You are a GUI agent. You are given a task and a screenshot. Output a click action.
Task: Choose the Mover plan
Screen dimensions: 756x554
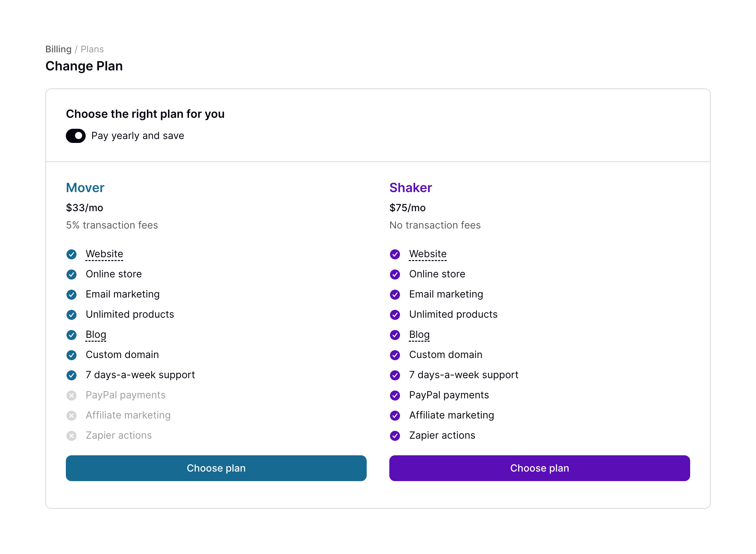pos(216,468)
